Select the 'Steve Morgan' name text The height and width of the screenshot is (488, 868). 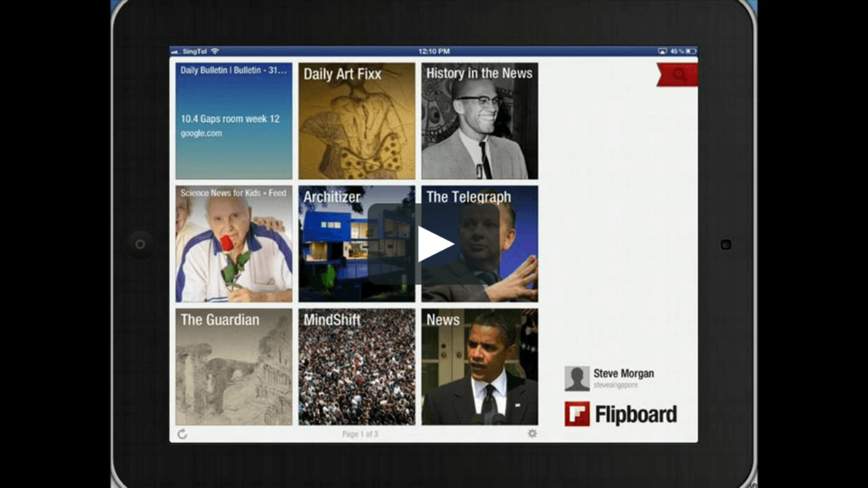623,374
